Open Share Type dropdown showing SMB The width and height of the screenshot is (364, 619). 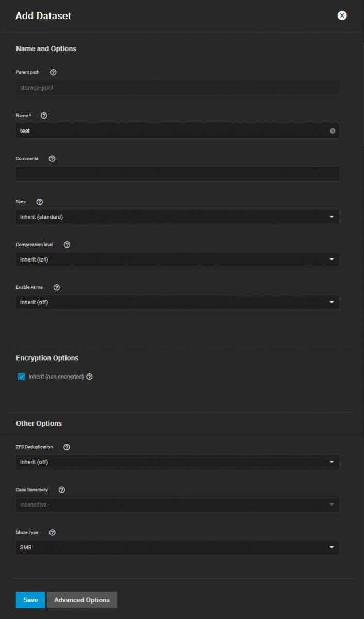177,548
